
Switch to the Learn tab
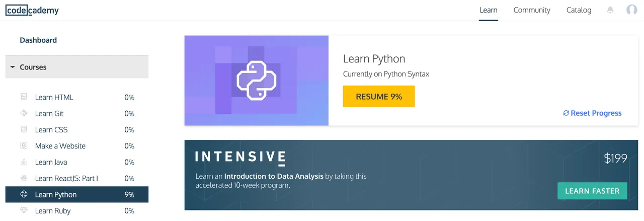pyautogui.click(x=489, y=10)
